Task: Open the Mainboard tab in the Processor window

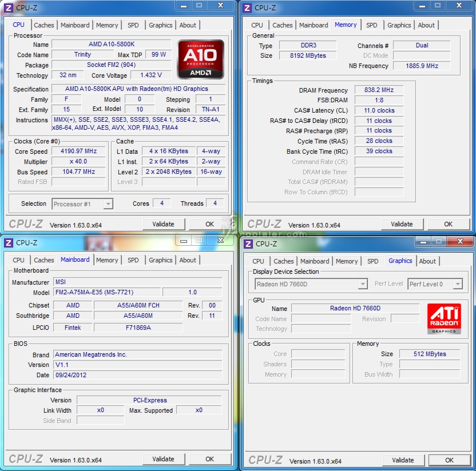Action: pos(75,25)
